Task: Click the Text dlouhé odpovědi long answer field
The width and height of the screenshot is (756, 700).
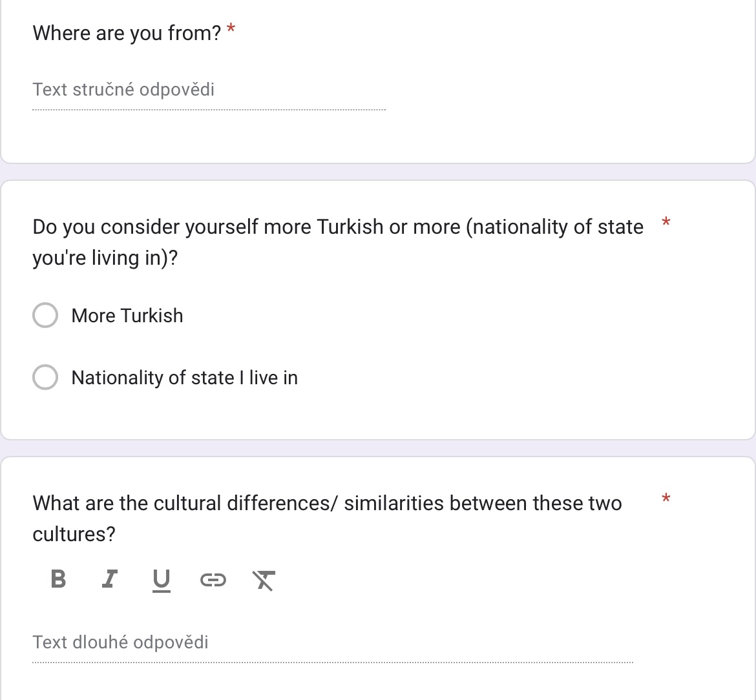Action: 333,643
